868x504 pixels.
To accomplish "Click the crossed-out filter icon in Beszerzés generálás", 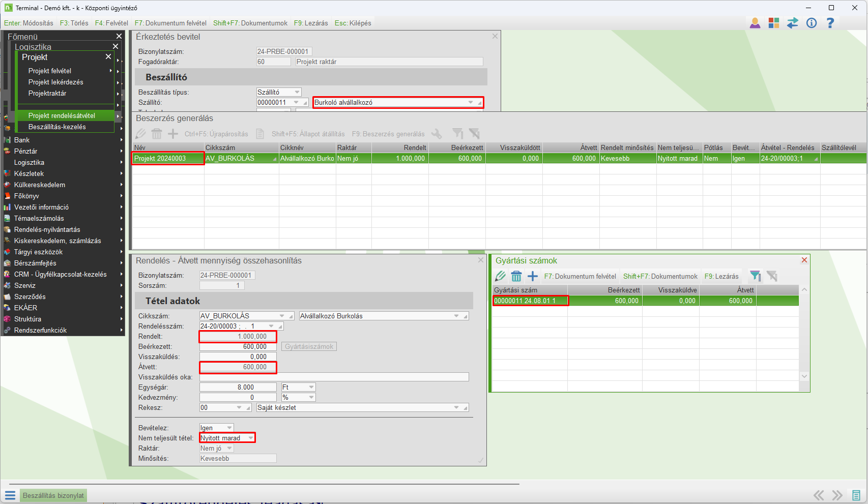I will click(x=474, y=134).
